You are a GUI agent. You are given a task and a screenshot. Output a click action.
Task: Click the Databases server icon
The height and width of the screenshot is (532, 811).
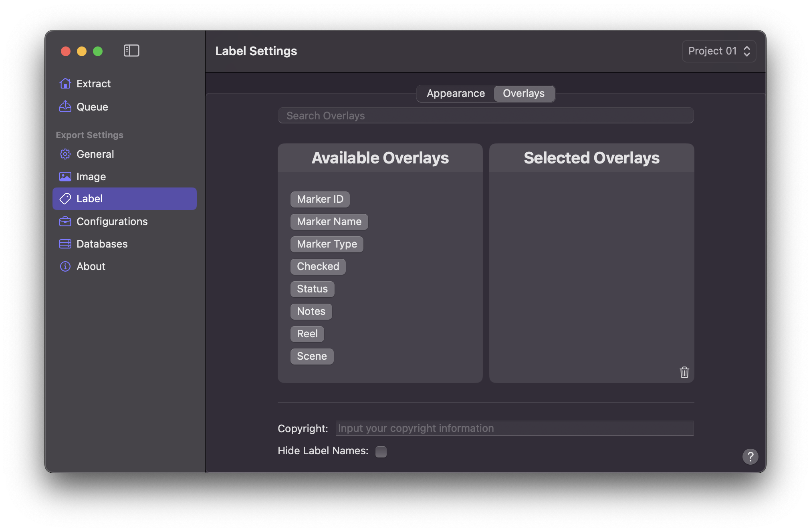pyautogui.click(x=65, y=244)
